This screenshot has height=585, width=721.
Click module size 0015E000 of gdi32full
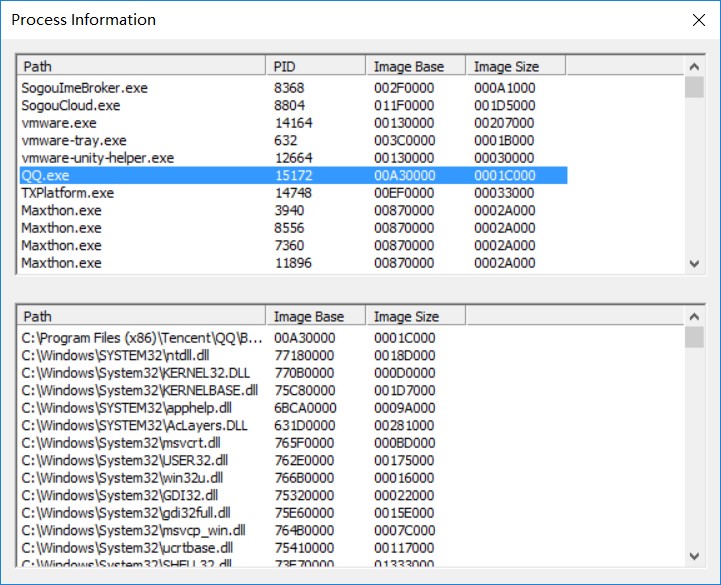(404, 513)
